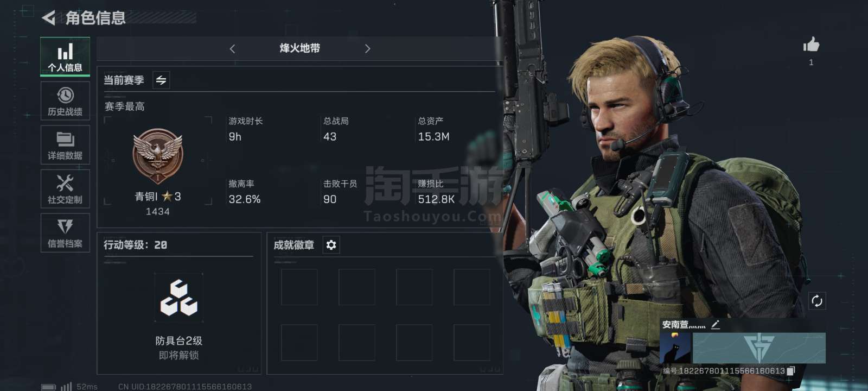Screen dimensions: 868x391
Task: Select the 详细数据 sidebar icon
Action: [x=65, y=145]
